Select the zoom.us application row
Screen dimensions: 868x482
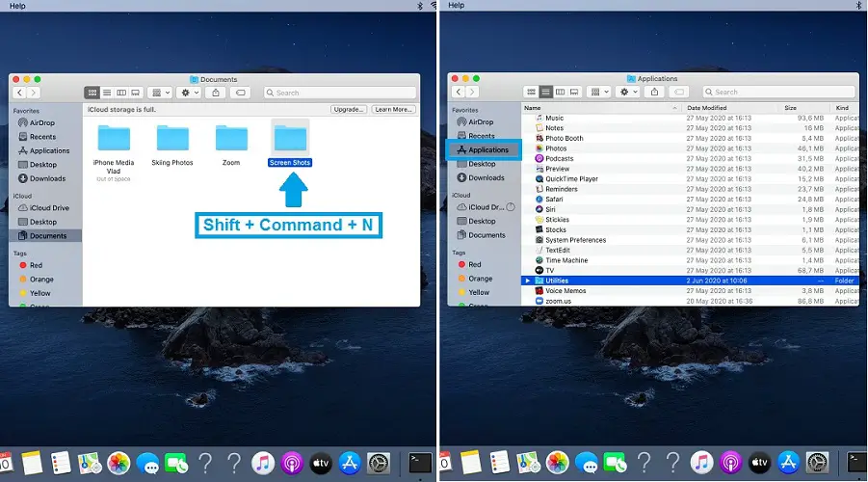click(560, 301)
